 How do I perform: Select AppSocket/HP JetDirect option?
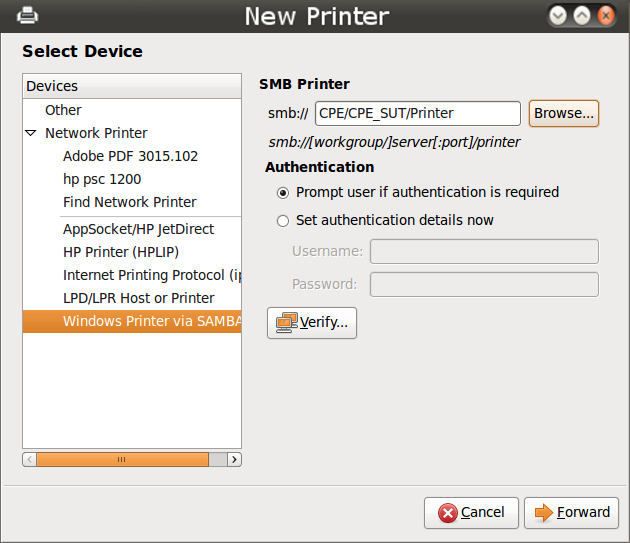point(139,229)
